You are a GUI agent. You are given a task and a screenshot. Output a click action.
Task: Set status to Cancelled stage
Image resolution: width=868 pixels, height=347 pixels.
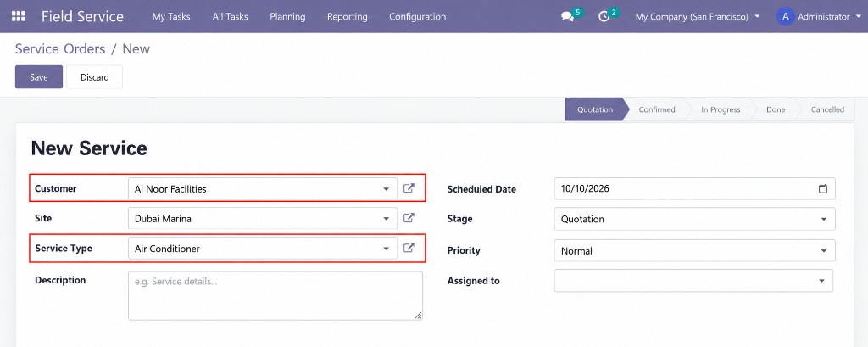(x=827, y=109)
